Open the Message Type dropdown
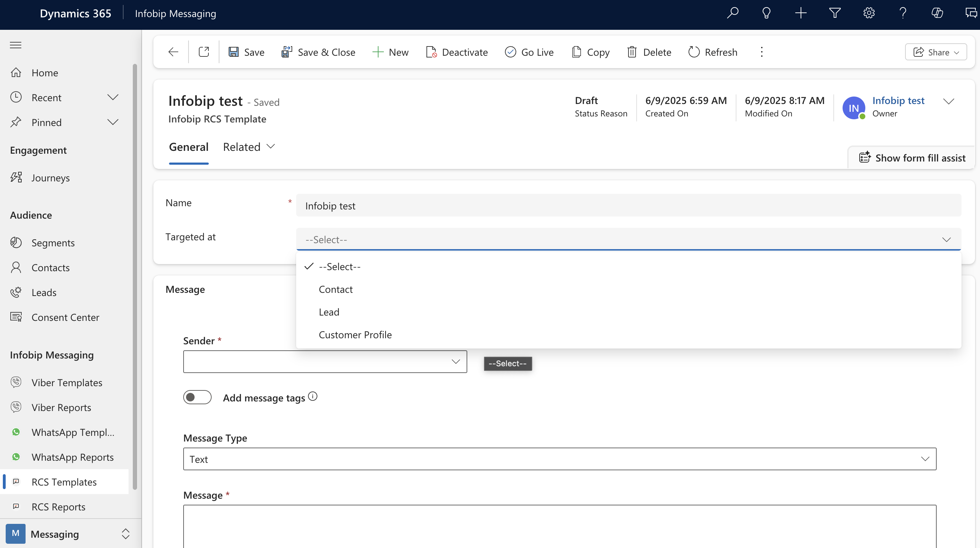The image size is (980, 548). point(560,459)
